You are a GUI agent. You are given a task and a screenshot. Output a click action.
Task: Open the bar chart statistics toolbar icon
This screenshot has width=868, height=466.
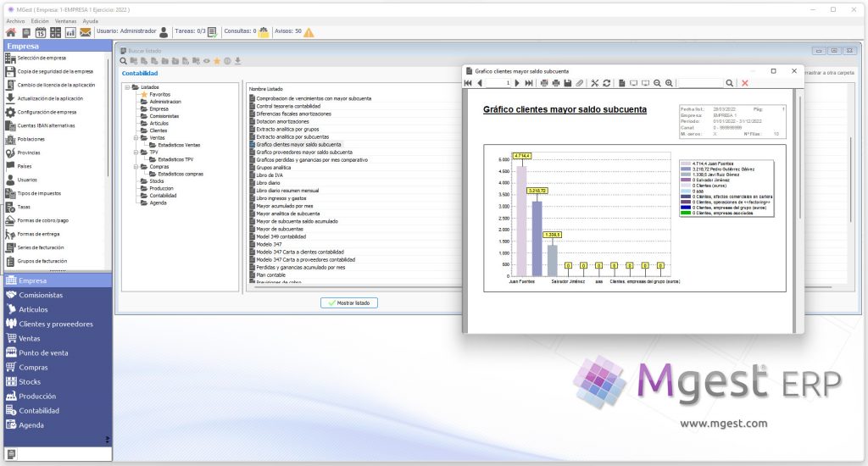click(70, 33)
